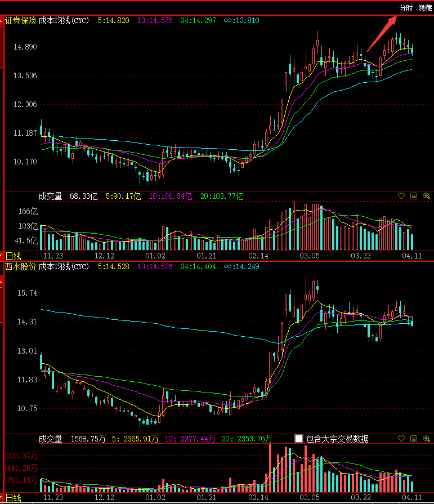434x504 pixels.
Task: Click the 西水股份 stock name
Action: 21,266
